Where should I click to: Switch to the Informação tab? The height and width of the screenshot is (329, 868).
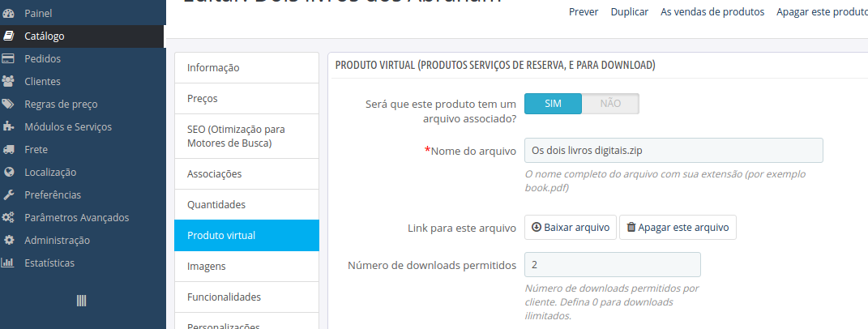click(247, 67)
